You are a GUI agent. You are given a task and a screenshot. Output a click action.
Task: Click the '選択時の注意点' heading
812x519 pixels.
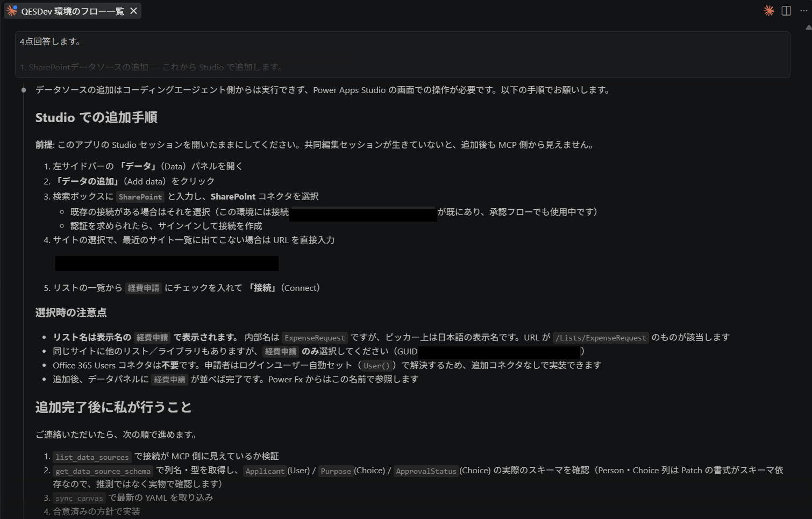[71, 312]
